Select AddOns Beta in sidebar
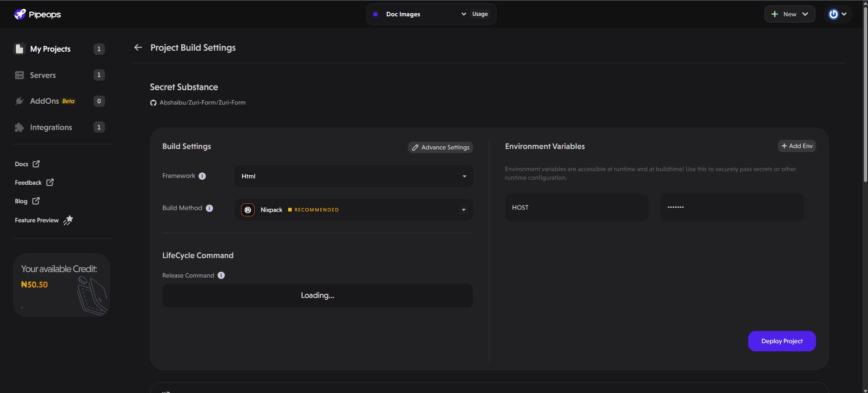The height and width of the screenshot is (393, 868). point(52,101)
